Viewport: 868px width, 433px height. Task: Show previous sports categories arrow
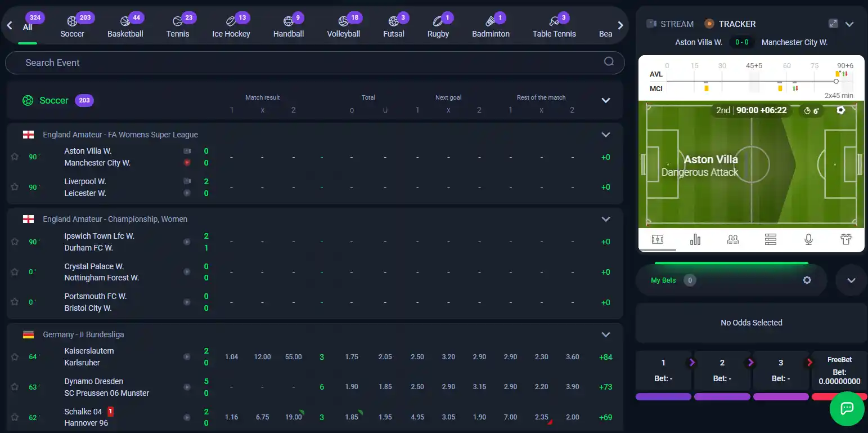click(x=10, y=25)
